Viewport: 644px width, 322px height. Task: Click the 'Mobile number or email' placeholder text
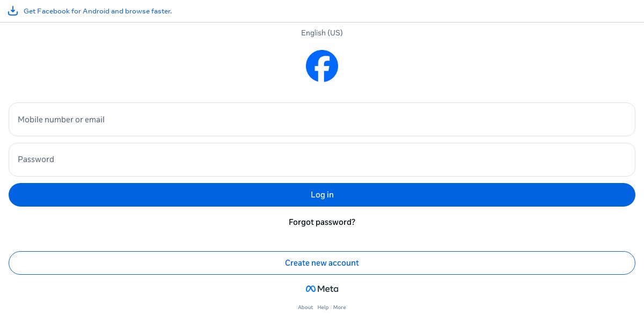pyautogui.click(x=61, y=120)
